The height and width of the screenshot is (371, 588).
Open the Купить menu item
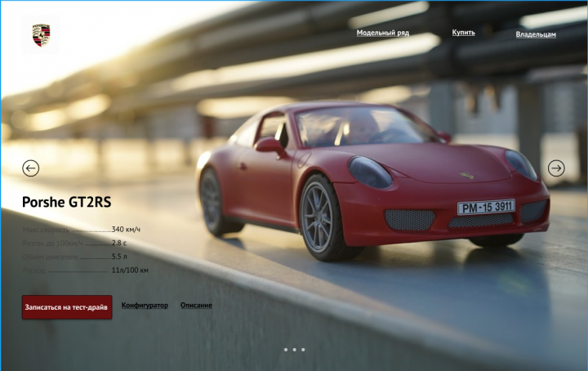pos(464,32)
